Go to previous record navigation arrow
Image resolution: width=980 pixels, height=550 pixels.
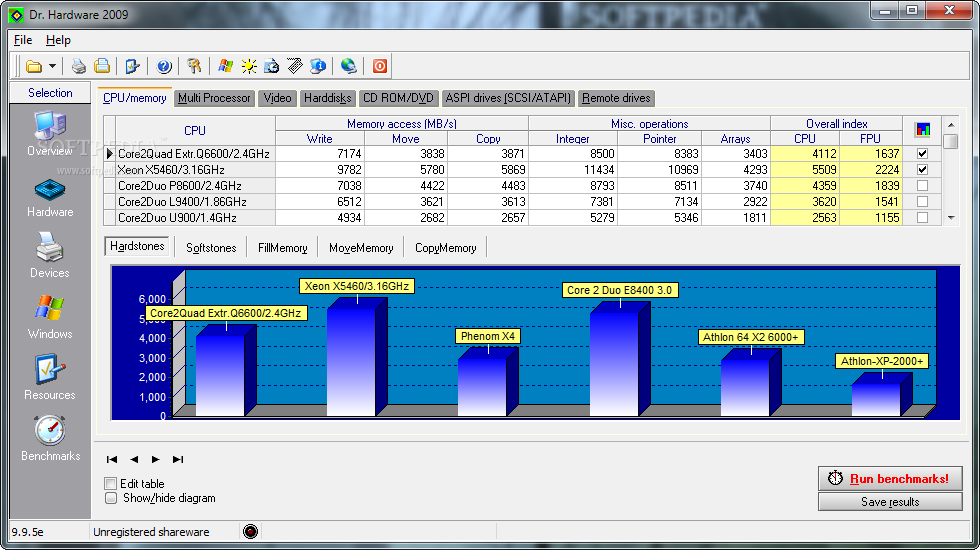click(x=134, y=459)
